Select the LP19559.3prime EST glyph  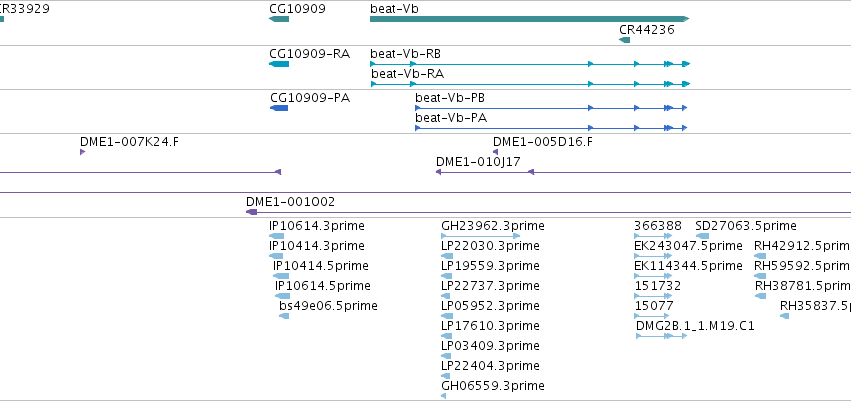click(447, 276)
